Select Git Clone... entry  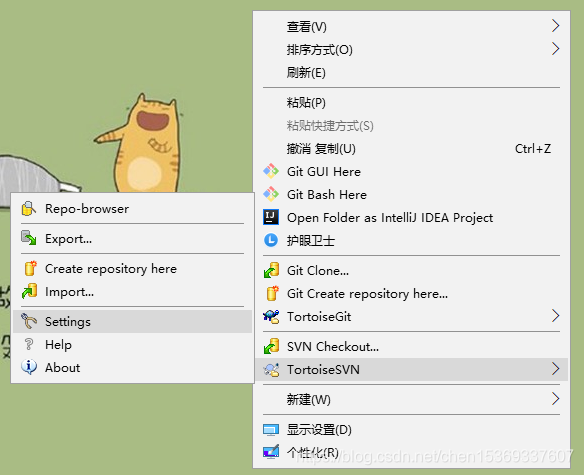pos(411,271)
